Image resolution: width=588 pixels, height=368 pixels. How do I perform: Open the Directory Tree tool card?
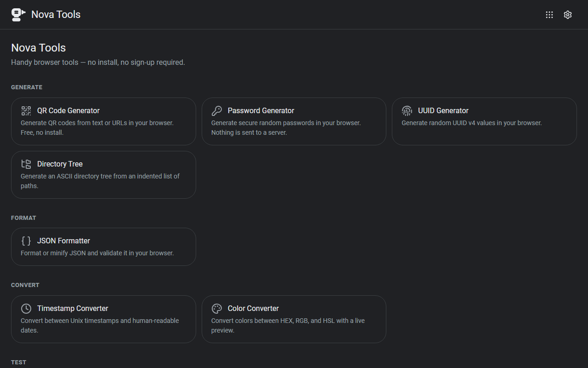click(103, 175)
